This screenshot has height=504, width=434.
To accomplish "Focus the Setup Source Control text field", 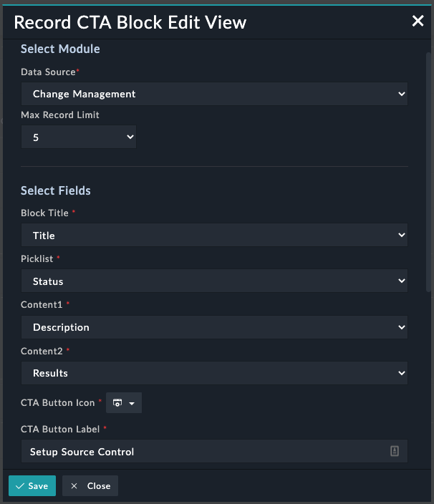I will pos(204,452).
